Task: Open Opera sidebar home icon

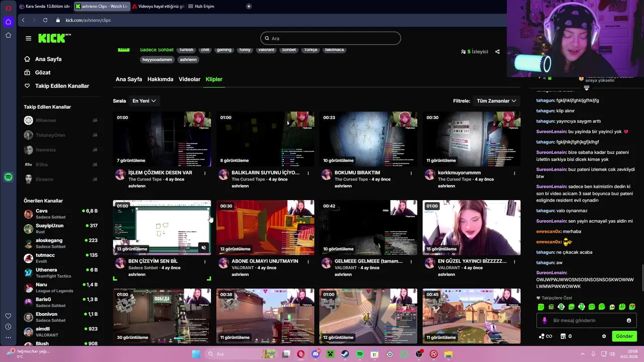Action: coord(8,22)
